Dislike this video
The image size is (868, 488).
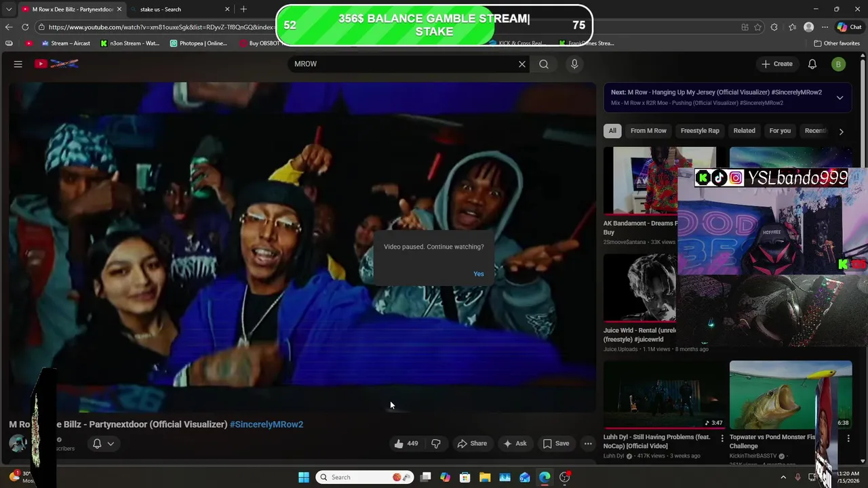[x=436, y=443]
